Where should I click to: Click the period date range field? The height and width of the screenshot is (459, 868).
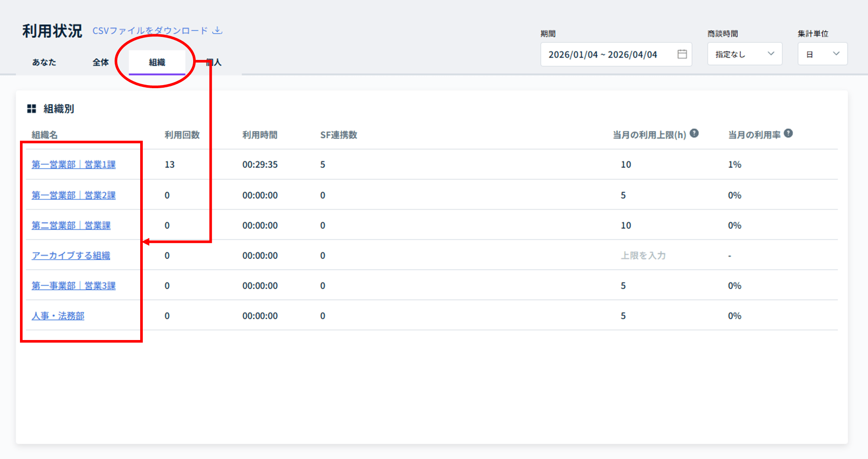[x=603, y=55]
